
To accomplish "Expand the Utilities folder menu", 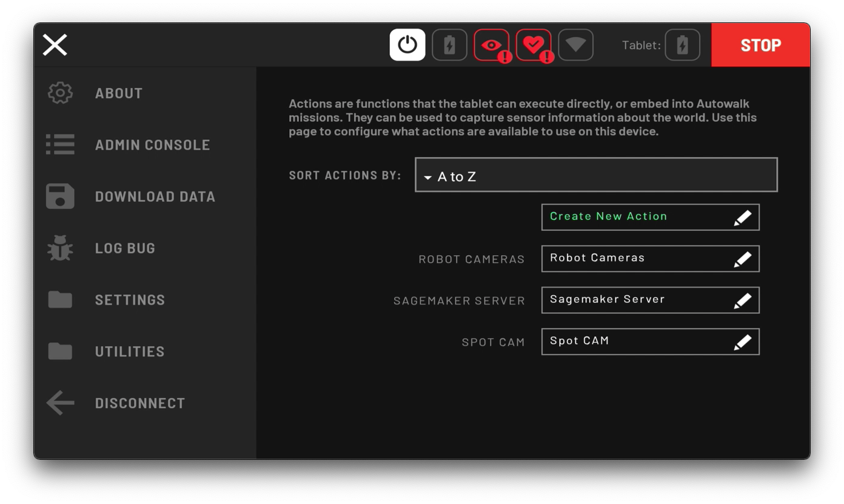I will point(130,351).
